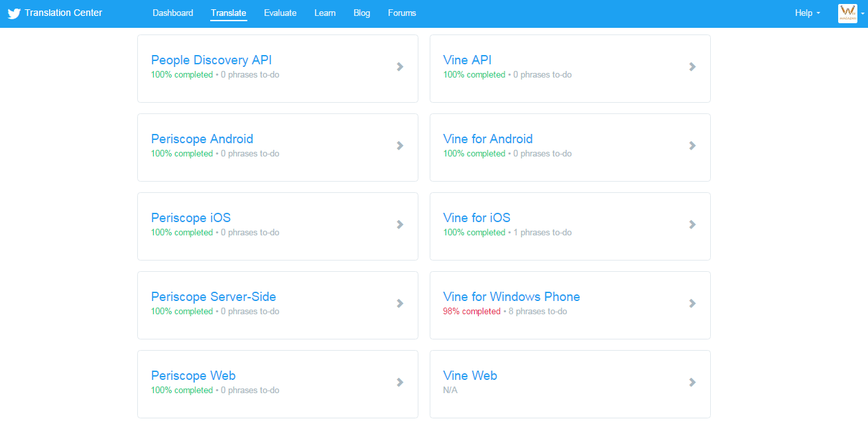Click chevron arrow on People Discovery API card
This screenshot has width=868, height=421.
400,66
